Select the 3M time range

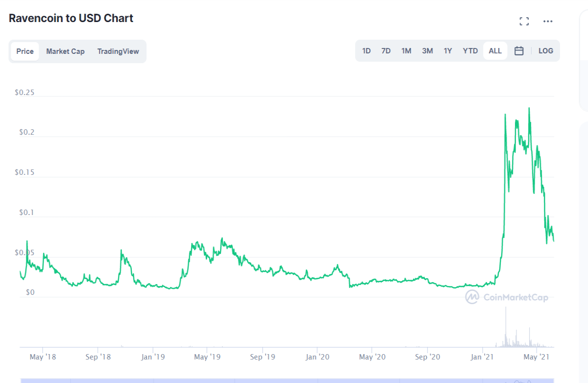coord(427,51)
